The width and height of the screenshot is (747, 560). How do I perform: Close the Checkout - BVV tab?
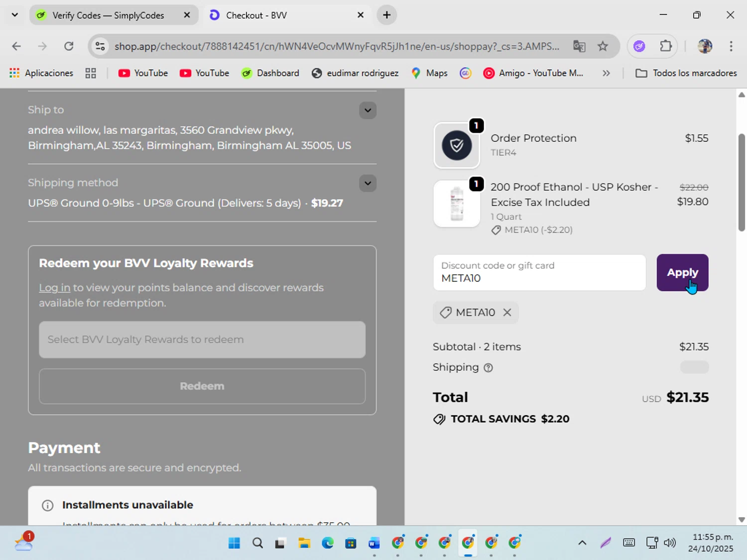click(361, 15)
